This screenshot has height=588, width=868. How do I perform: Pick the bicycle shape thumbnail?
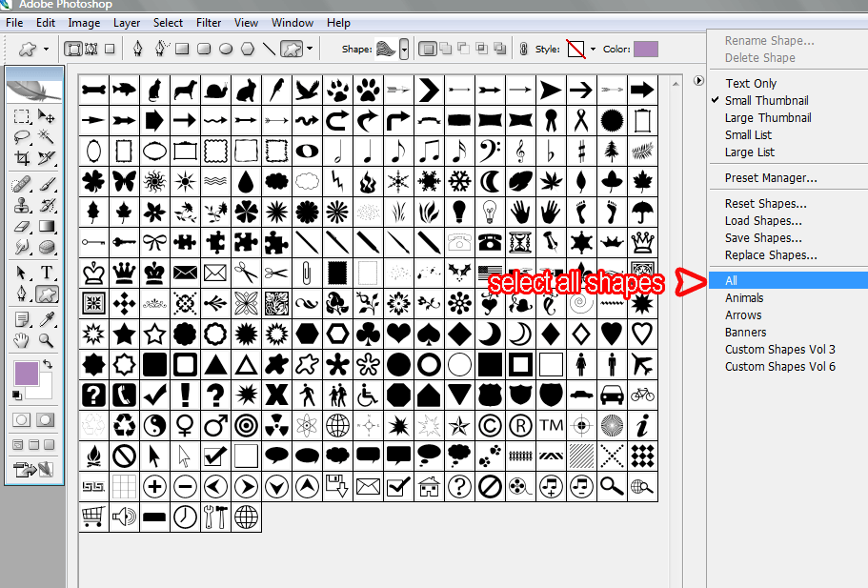(x=642, y=395)
